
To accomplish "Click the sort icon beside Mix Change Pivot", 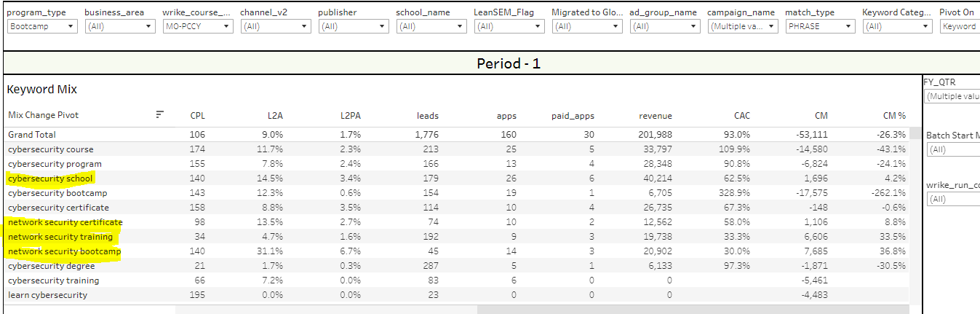I will point(160,114).
